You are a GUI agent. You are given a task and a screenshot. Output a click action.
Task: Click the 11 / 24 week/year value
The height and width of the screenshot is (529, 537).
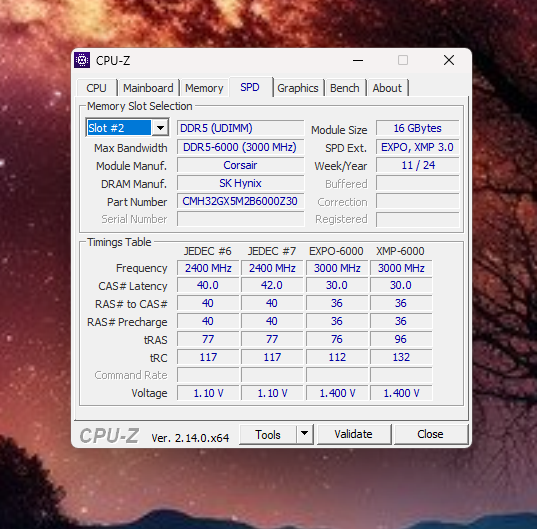click(417, 165)
